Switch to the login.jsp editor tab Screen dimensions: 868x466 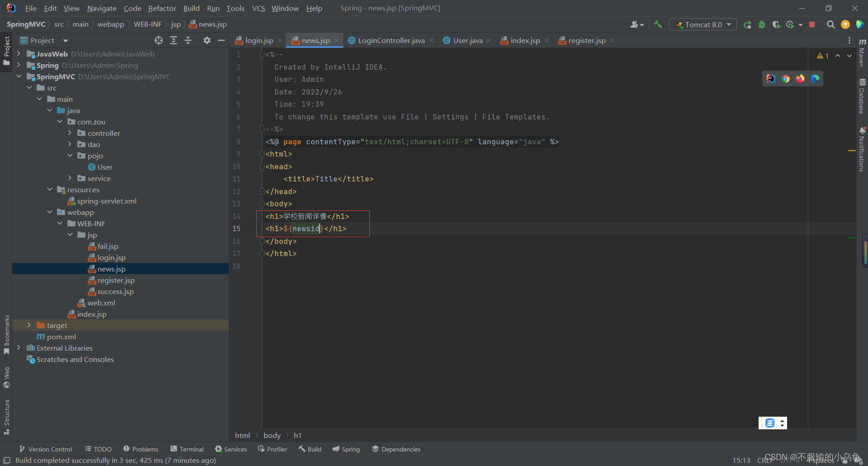(x=259, y=40)
